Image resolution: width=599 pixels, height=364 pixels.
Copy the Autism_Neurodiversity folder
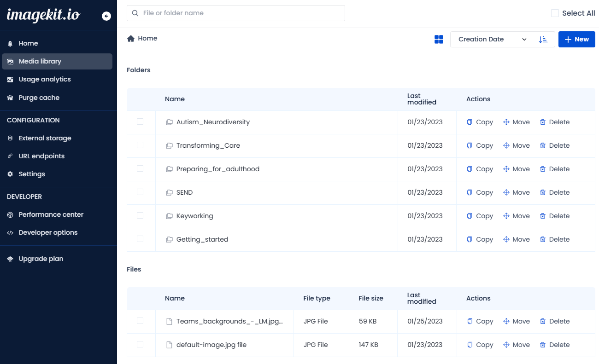point(480,122)
